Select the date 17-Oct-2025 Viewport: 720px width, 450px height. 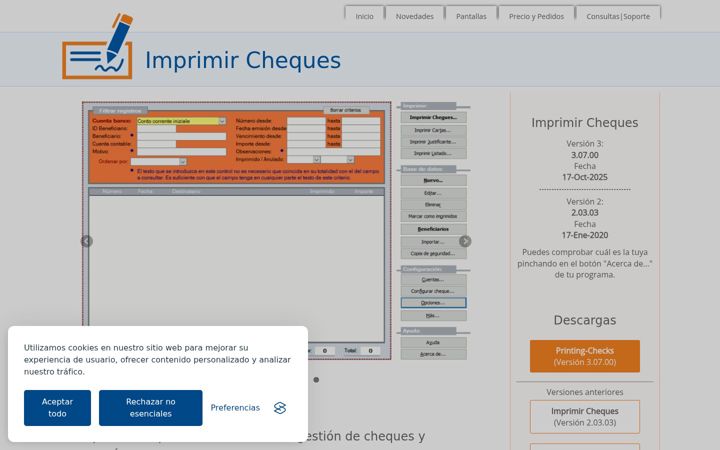pos(585,177)
